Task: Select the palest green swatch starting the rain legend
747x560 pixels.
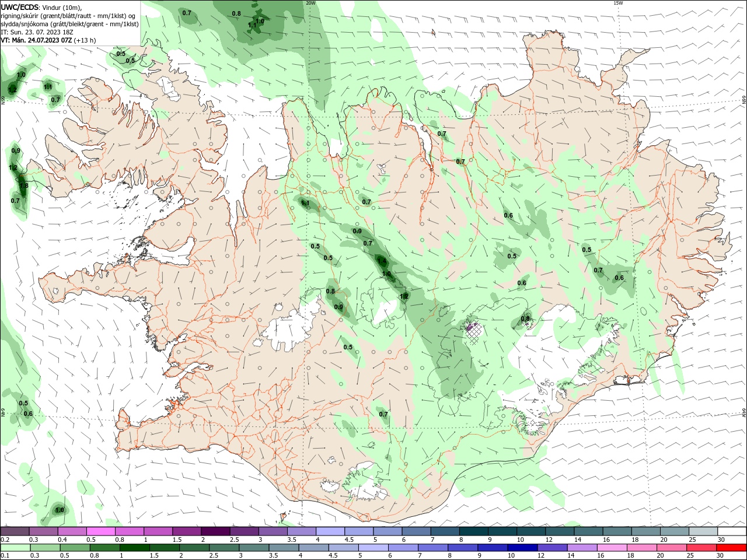Action: click(15, 548)
